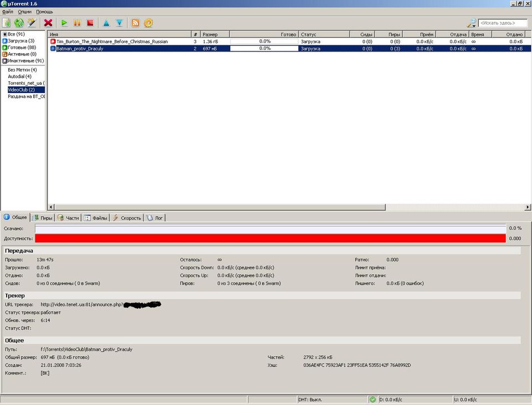Open the Опции menu

coord(25,12)
